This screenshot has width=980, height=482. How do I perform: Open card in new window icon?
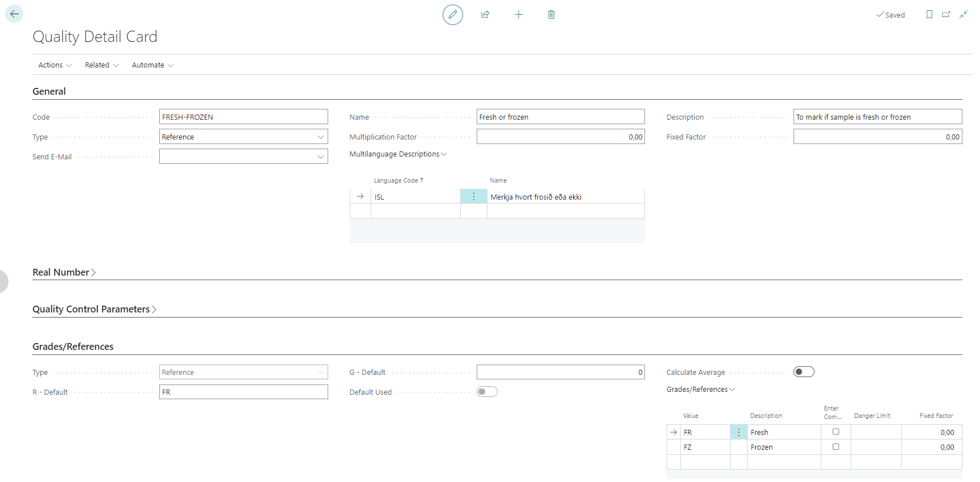pyautogui.click(x=946, y=15)
